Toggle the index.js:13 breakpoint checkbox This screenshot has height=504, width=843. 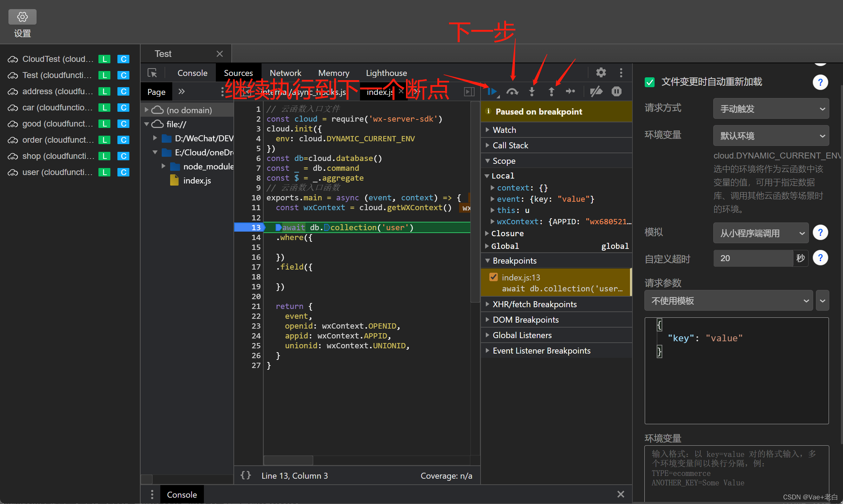pos(494,277)
